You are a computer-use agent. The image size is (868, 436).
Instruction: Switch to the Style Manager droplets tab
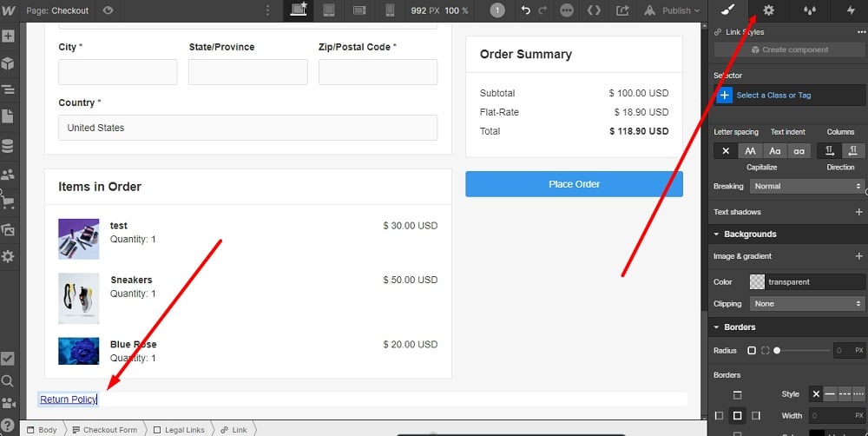809,10
